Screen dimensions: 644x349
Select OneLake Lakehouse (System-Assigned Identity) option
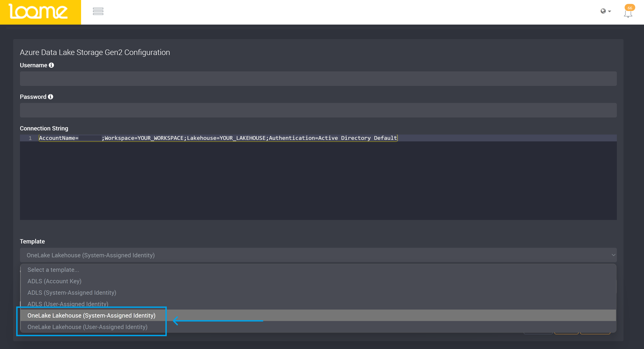click(x=318, y=316)
